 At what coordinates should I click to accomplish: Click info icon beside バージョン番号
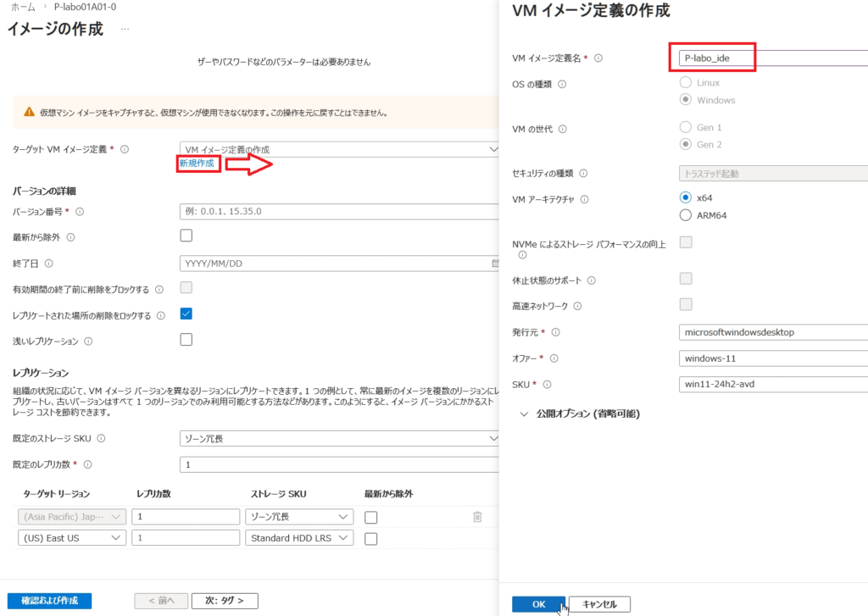pos(81,212)
